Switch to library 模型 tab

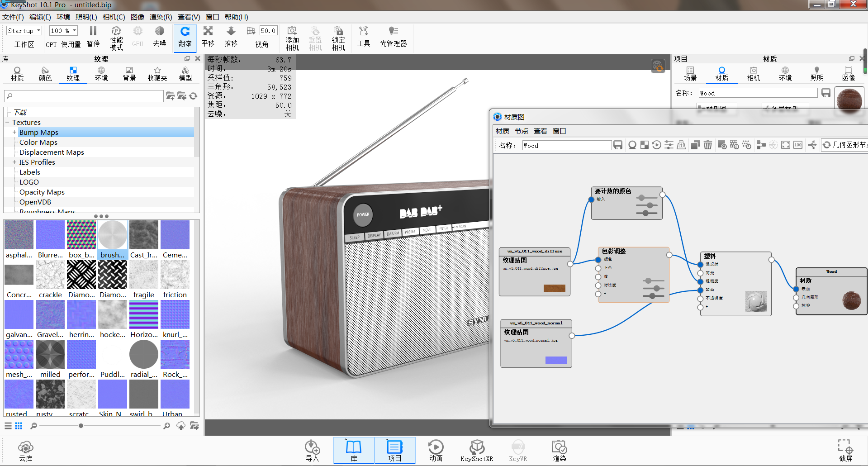tap(185, 74)
